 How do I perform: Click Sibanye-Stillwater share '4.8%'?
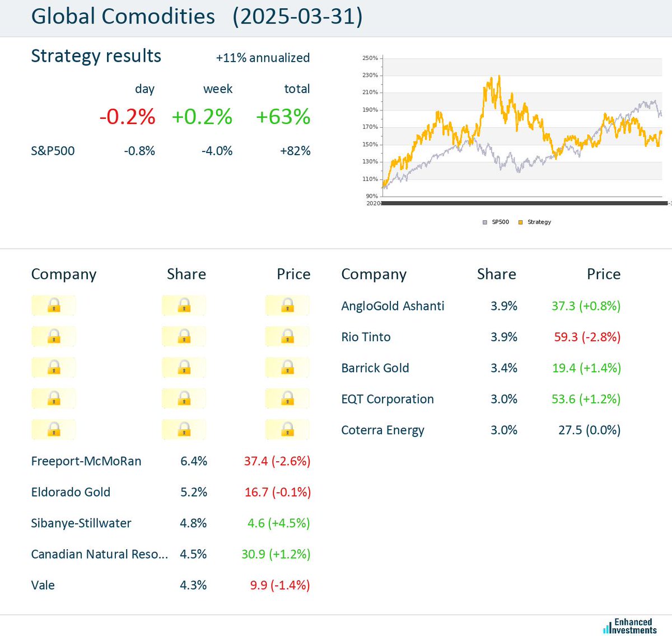coord(193,523)
